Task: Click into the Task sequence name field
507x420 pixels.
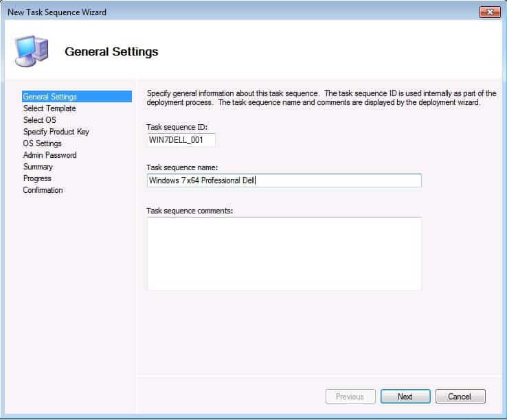Action: point(284,180)
